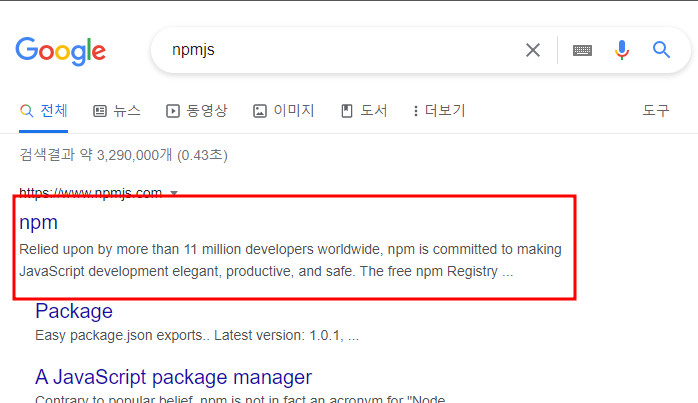This screenshot has width=698, height=403.
Task: Expand the 더보기 (More) menu
Action: tap(439, 110)
